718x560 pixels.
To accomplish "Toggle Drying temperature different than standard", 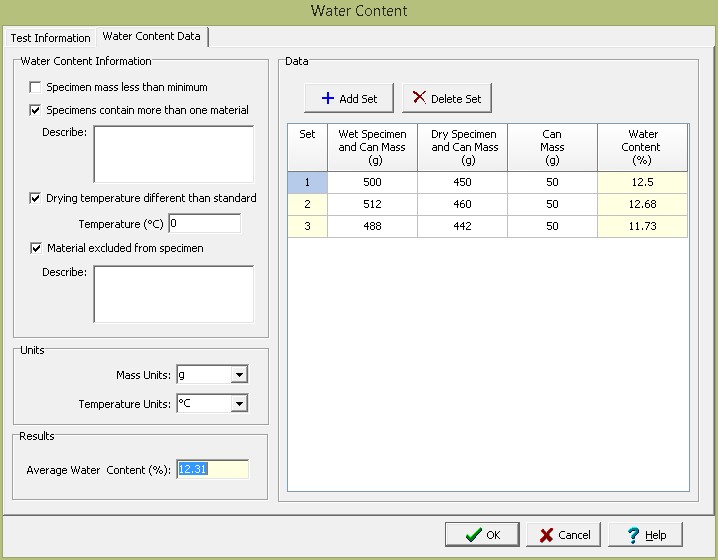I will point(36,198).
